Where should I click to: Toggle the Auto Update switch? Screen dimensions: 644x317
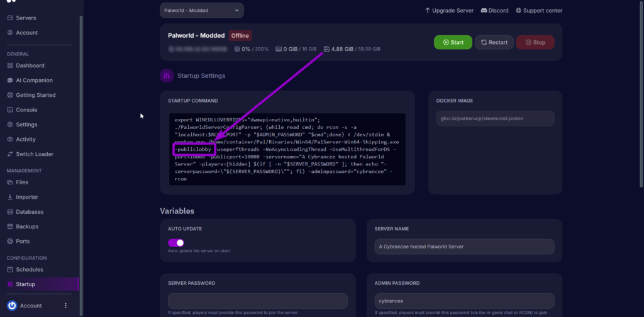[175, 243]
